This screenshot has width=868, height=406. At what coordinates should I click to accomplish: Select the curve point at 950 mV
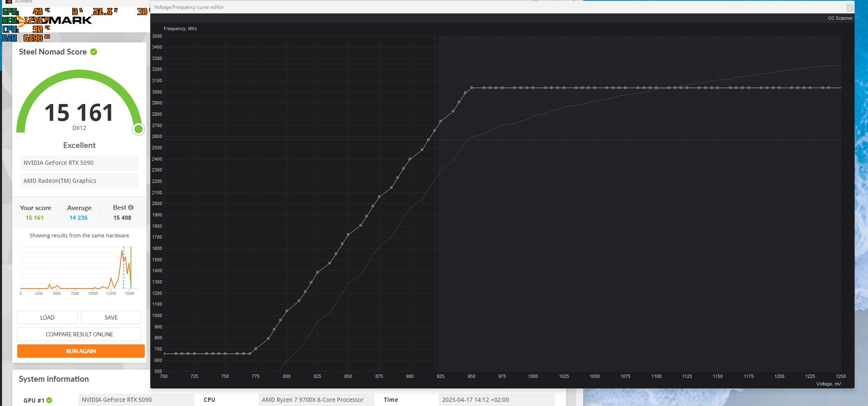click(472, 88)
